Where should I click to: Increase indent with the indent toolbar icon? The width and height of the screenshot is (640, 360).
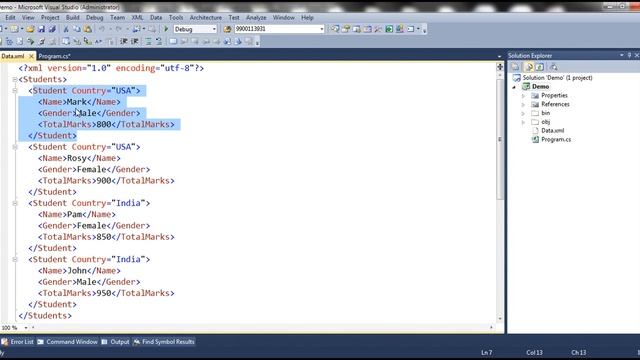[x=135, y=41]
